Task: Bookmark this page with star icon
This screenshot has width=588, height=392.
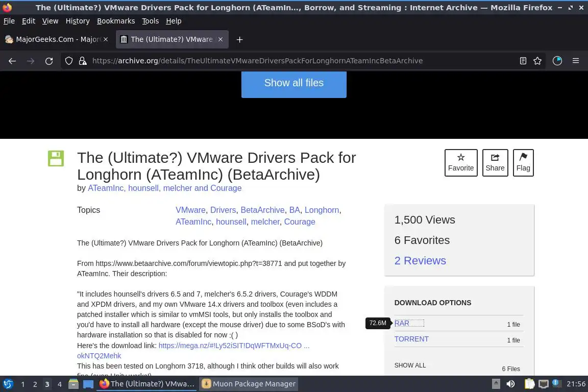Action: [537, 61]
